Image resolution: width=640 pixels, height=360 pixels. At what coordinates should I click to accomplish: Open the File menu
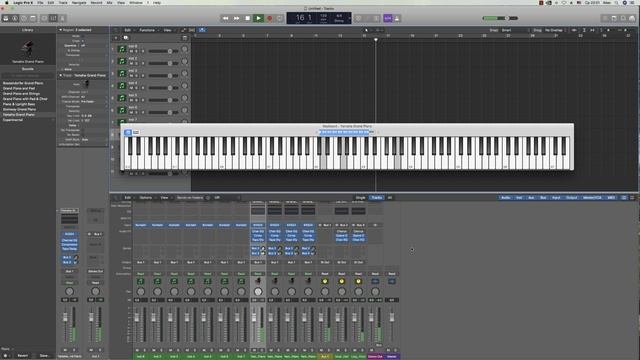point(40,2)
